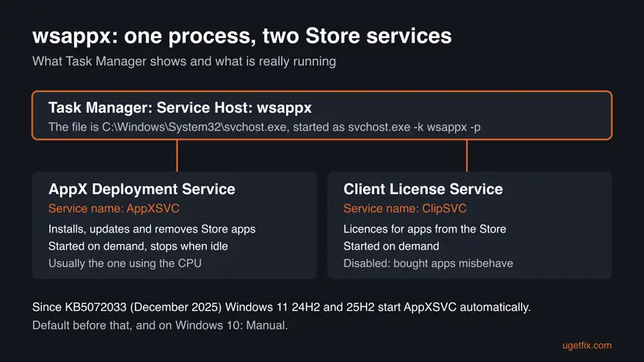The height and width of the screenshot is (362, 644).
Task: Click 'Usually the one using the CPU'
Action: [125, 263]
